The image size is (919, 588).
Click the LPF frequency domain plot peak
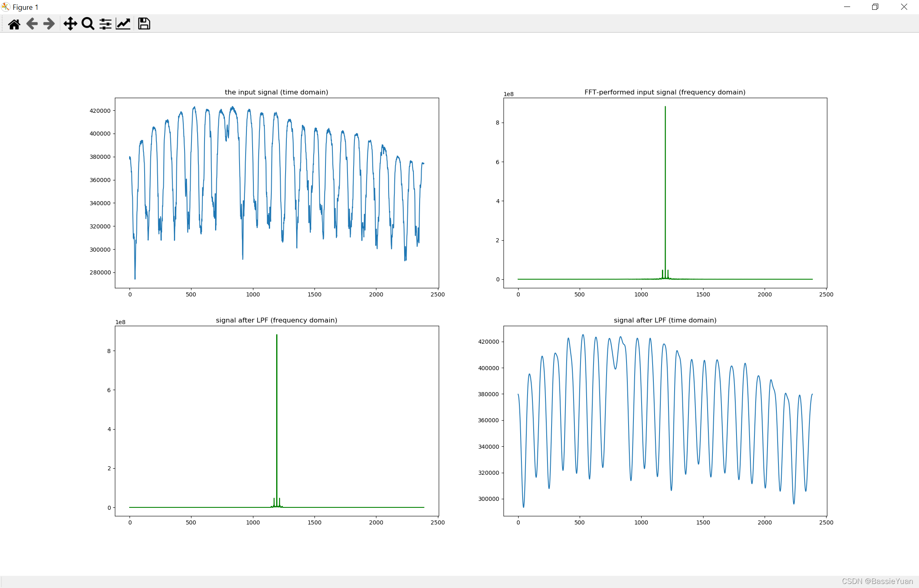(277, 407)
